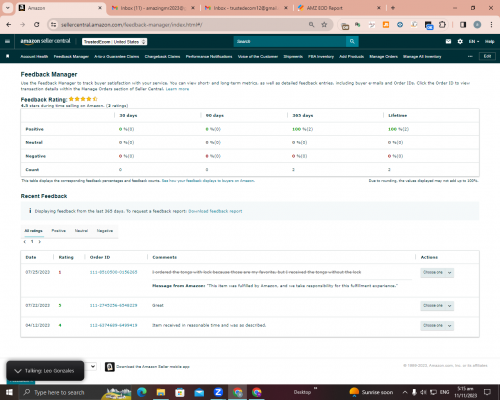Open Voice of the Customer
500x400 pixels.
[x=258, y=57]
